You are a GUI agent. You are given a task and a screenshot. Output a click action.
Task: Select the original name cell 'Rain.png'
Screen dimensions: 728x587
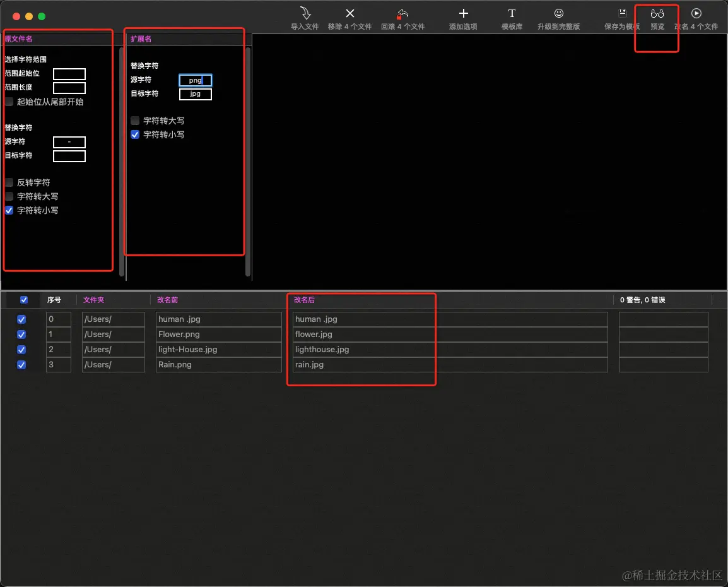219,365
